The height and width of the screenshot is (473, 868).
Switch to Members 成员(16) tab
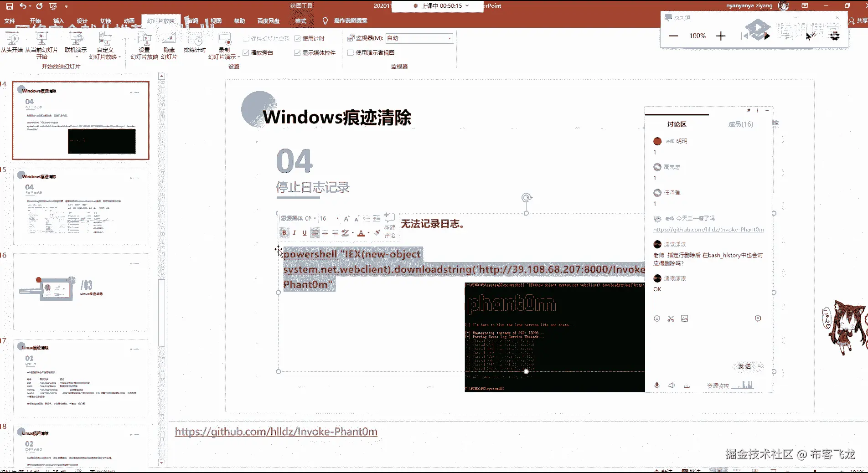coord(741,124)
